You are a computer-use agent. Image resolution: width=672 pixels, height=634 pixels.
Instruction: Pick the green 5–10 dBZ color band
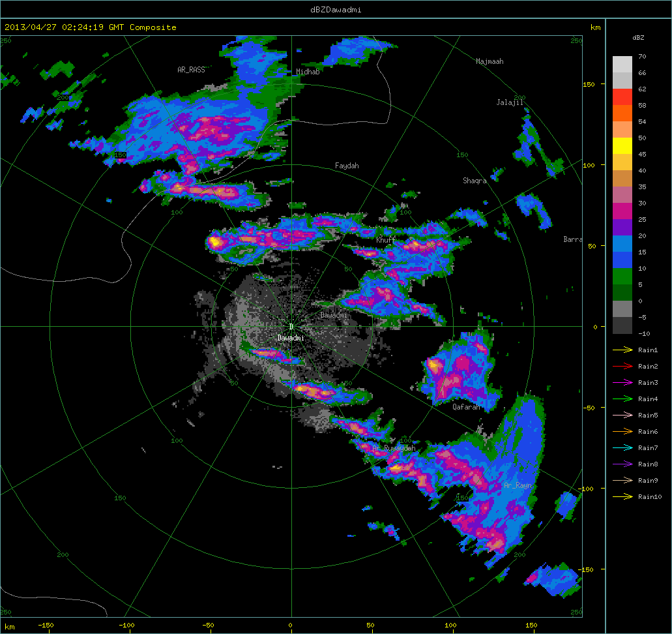tap(622, 277)
